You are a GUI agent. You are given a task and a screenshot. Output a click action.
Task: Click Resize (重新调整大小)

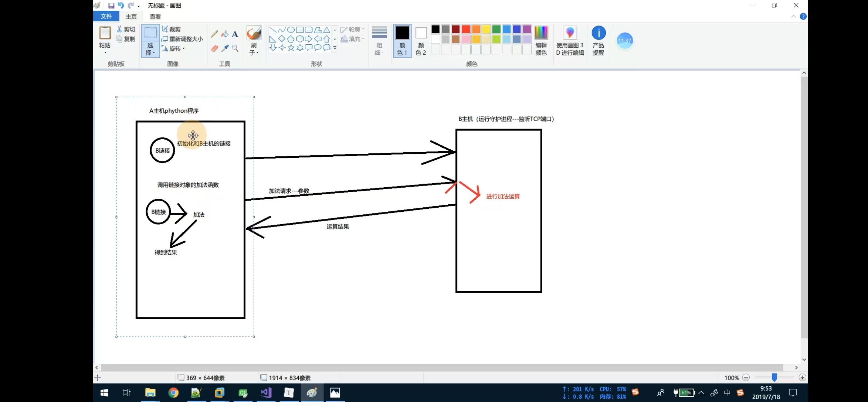click(x=182, y=39)
